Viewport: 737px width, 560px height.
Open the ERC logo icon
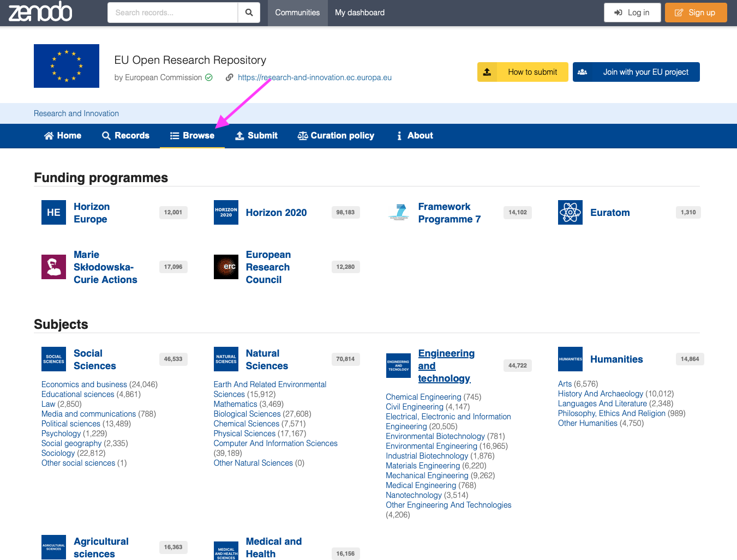[226, 267]
